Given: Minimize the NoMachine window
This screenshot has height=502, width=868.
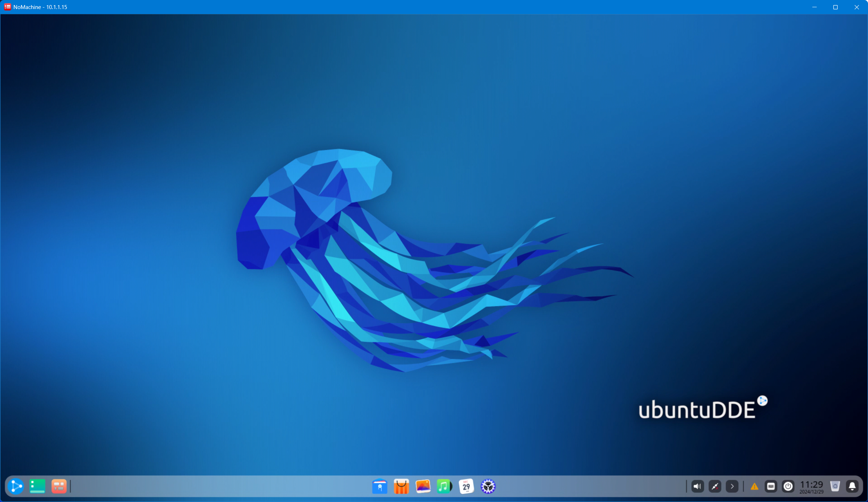Looking at the screenshot, I should (x=815, y=7).
